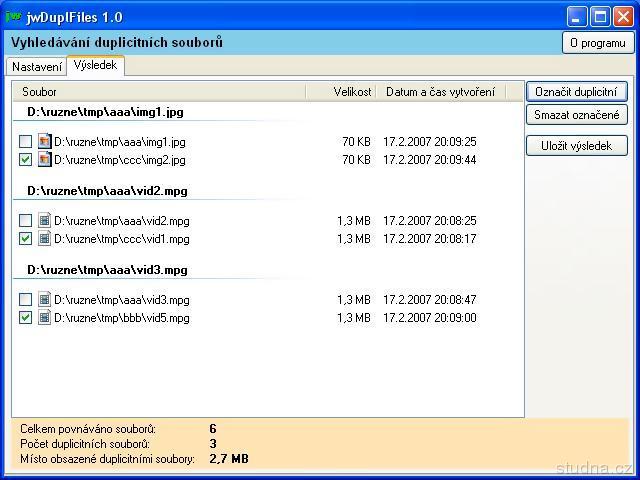Screen dimensions: 640x480
Task: Click the video file icon beside aaa\vid3.mpg
Action: pos(44,300)
